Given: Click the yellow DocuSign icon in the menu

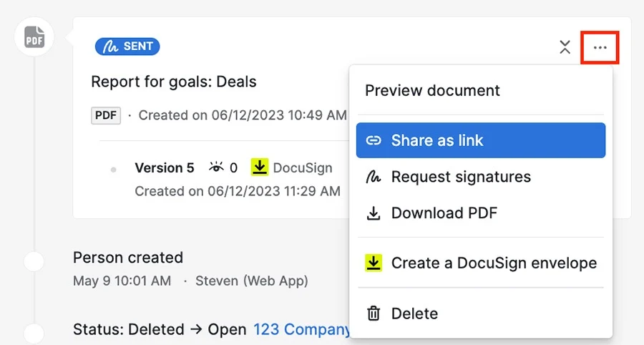Looking at the screenshot, I should tap(374, 263).
